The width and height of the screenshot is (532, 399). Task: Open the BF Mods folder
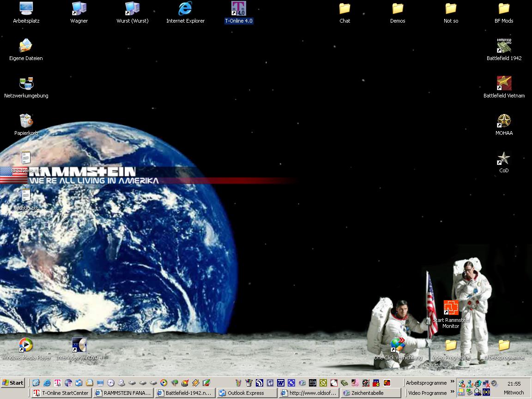click(504, 12)
